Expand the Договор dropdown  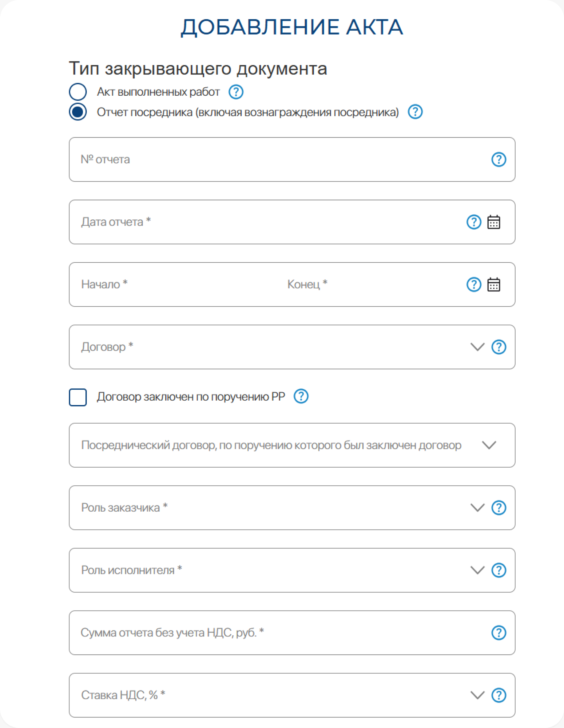tap(477, 347)
